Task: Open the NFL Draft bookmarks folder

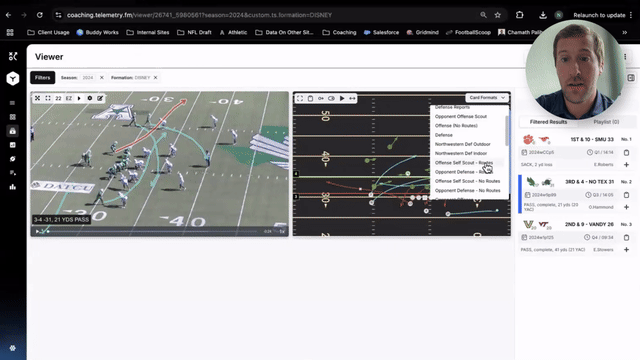Action: click(x=194, y=32)
